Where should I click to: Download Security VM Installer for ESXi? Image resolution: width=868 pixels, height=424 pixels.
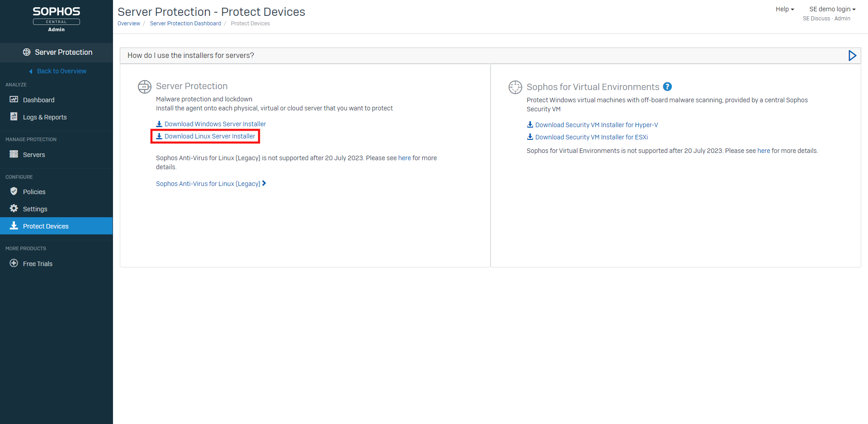591,137
